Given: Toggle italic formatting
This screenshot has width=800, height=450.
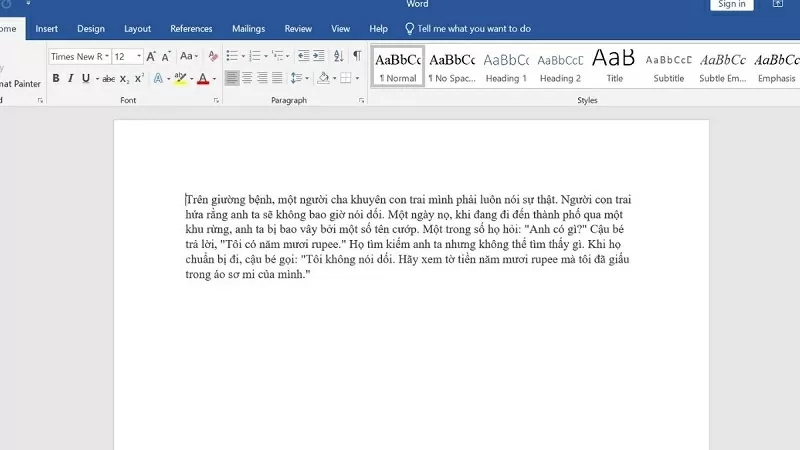Looking at the screenshot, I should (x=70, y=78).
